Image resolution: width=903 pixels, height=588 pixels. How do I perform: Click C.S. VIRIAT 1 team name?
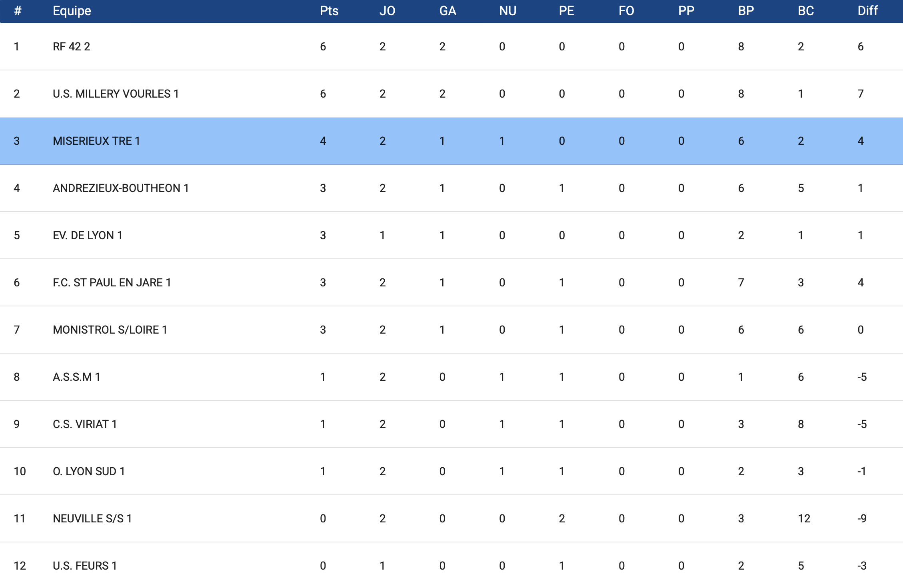click(85, 424)
